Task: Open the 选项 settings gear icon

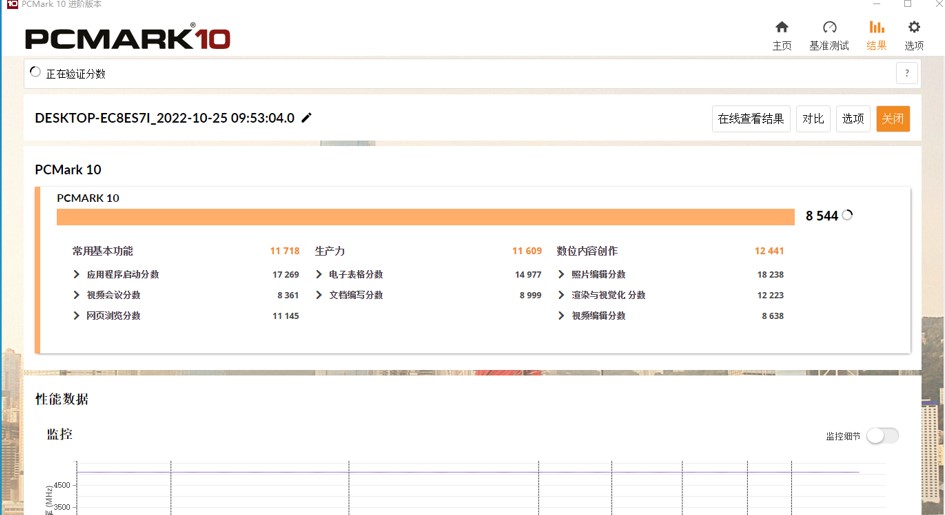Action: (914, 27)
